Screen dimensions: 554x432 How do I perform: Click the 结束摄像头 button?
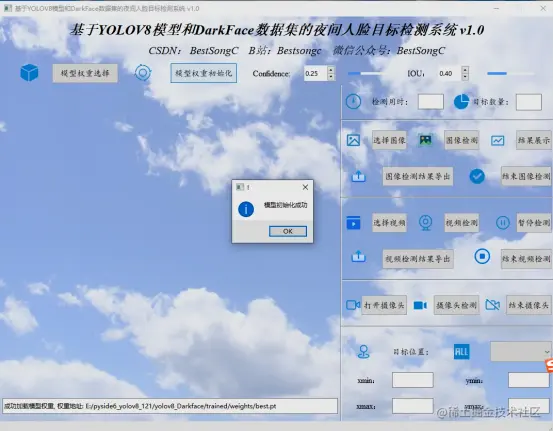529,305
